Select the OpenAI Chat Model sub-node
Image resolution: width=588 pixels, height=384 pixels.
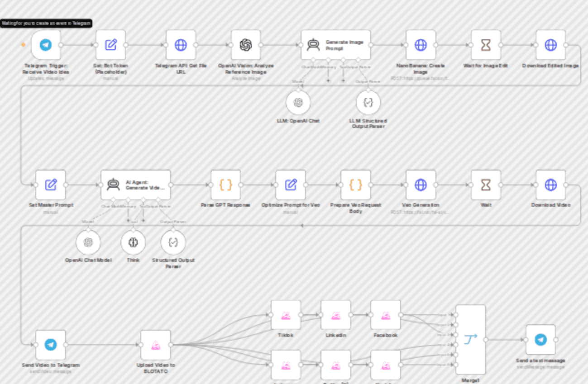[88, 242]
